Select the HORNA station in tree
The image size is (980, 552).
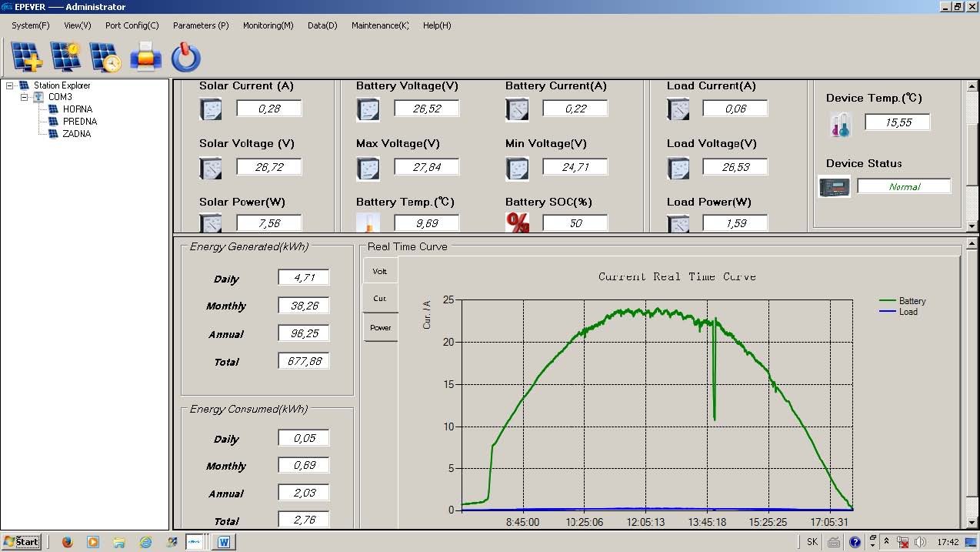point(77,109)
